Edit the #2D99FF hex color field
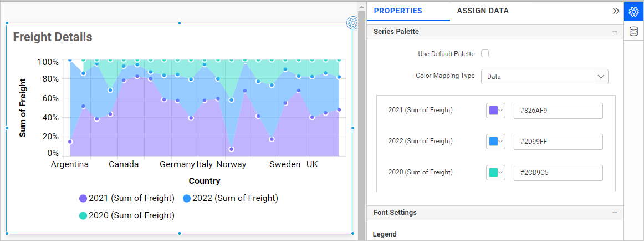 [558, 142]
